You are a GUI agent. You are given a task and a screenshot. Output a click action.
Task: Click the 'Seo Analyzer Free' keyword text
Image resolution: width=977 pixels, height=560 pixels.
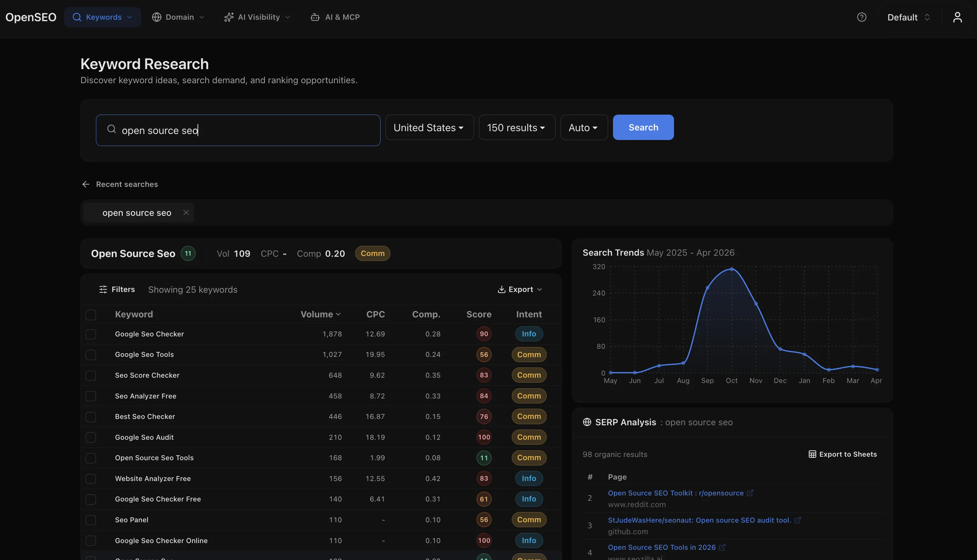pos(145,396)
